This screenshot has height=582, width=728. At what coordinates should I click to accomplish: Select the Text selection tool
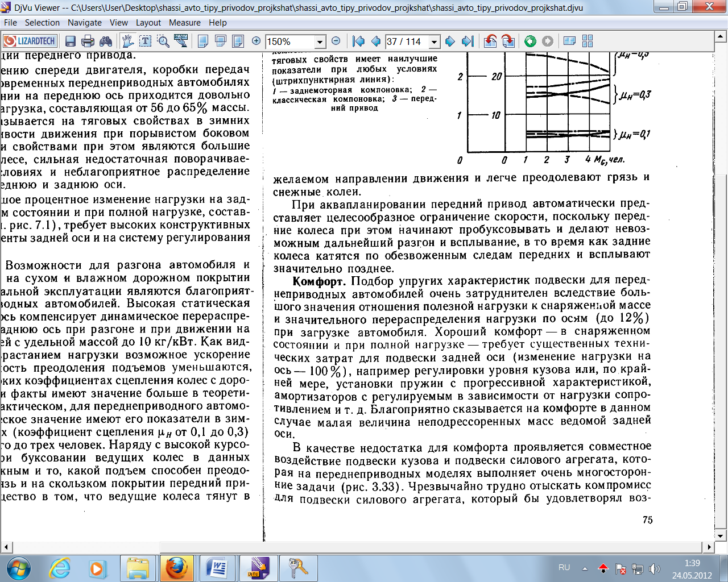(x=146, y=41)
